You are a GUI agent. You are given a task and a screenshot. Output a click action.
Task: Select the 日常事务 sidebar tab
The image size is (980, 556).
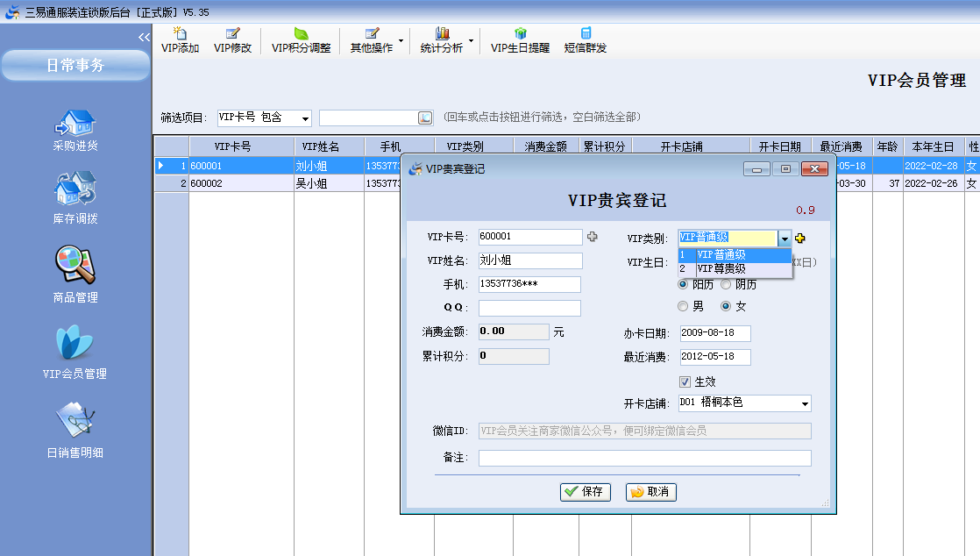coord(75,65)
